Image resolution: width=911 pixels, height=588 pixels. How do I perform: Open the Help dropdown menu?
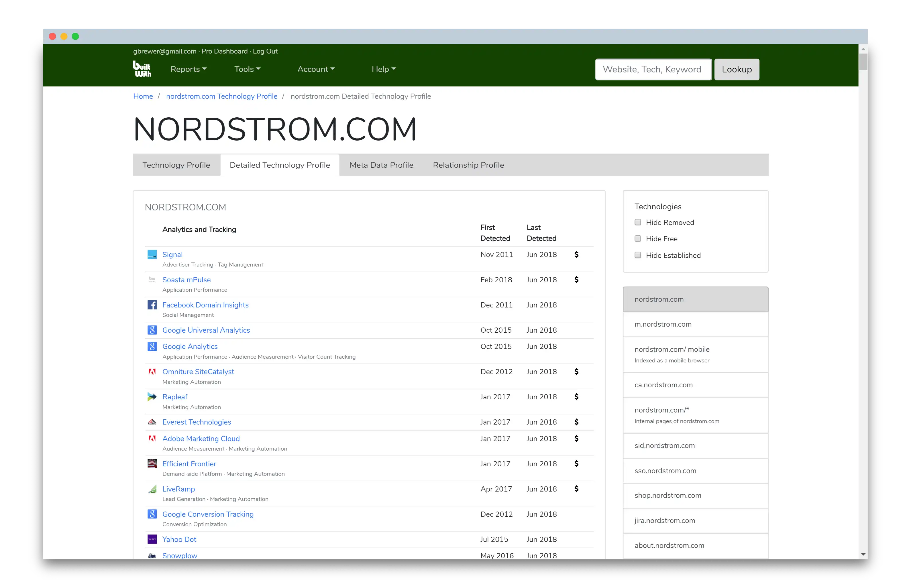point(384,69)
